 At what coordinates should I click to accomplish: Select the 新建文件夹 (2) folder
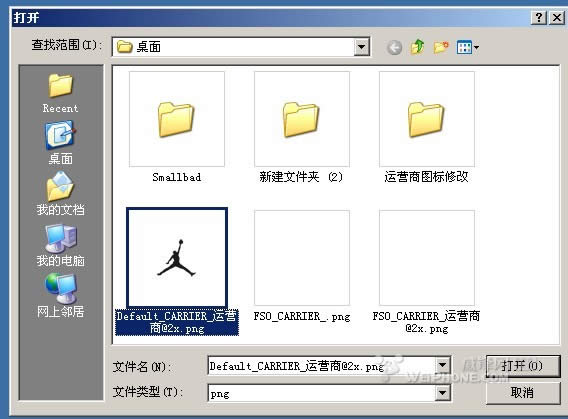click(x=301, y=127)
